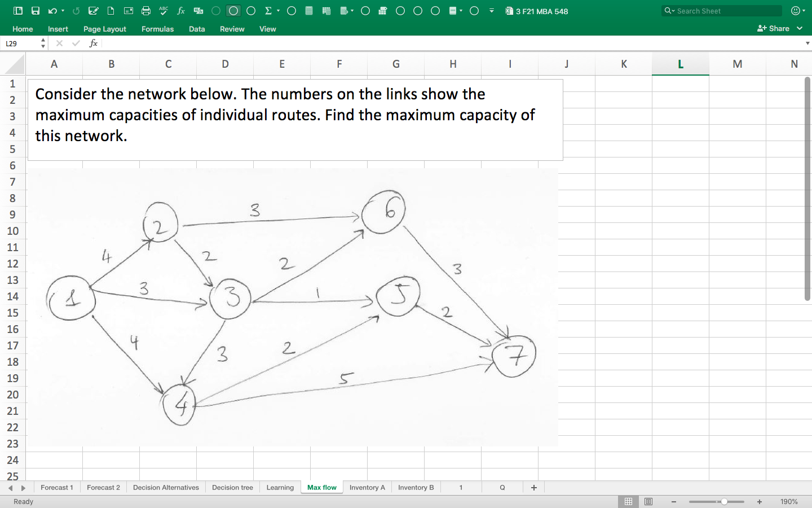Open the Page Layout ribbon tab
812x508 pixels.
[105, 29]
